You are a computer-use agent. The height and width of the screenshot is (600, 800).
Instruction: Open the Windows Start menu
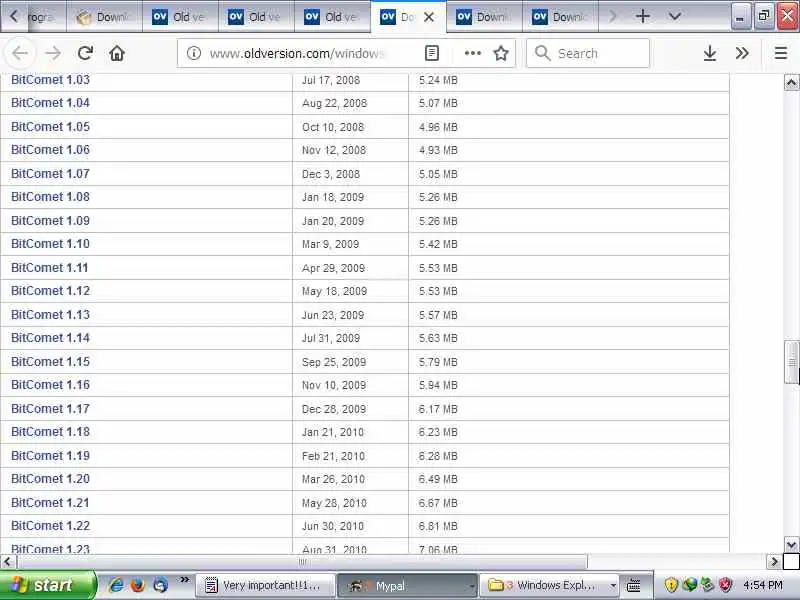(47, 585)
